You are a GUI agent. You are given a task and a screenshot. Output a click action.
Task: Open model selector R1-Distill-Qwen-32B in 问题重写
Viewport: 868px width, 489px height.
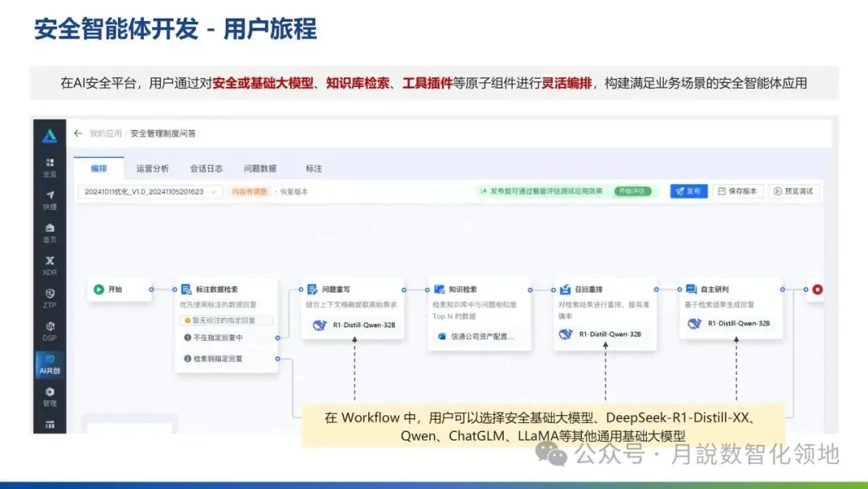(354, 325)
